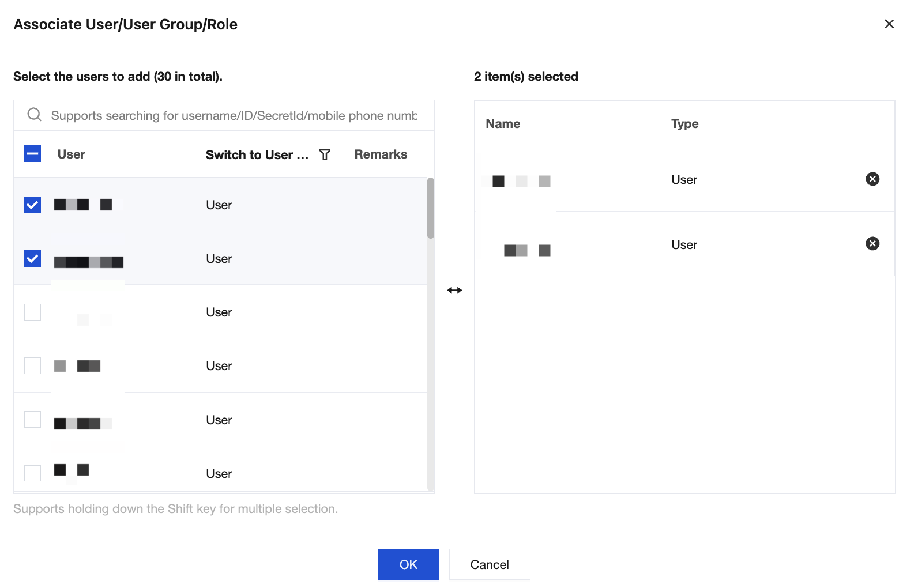Image resolution: width=903 pixels, height=588 pixels.
Task: Open the Switch to User filter icon
Action: [325, 154]
